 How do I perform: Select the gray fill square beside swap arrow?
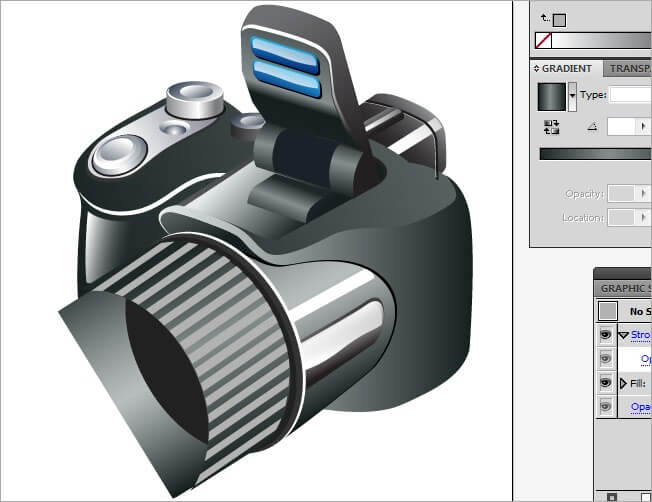point(559,20)
